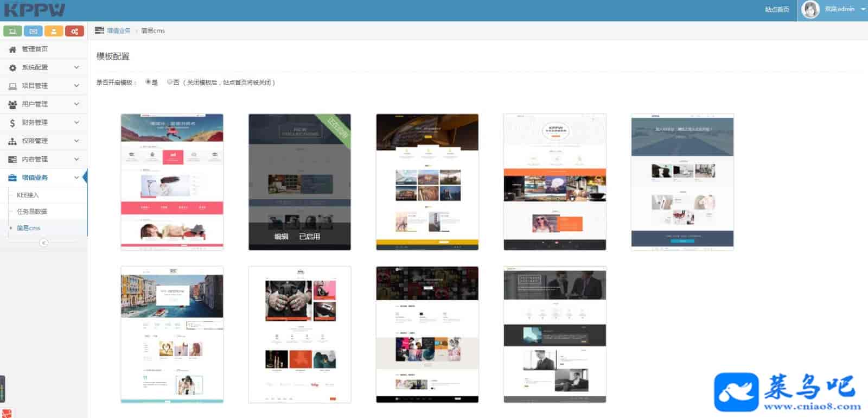Click the KPPW logo
This screenshot has width=868, height=418.
pyautogui.click(x=35, y=10)
